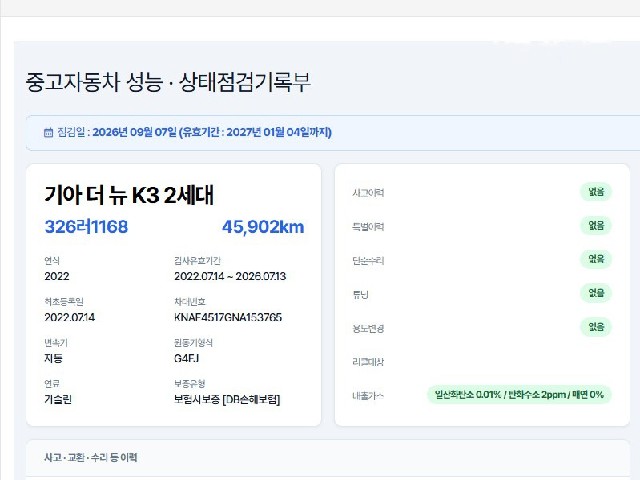The image size is (640, 480).
Task: Click the 용도변경 row label
Action: click(x=368, y=328)
